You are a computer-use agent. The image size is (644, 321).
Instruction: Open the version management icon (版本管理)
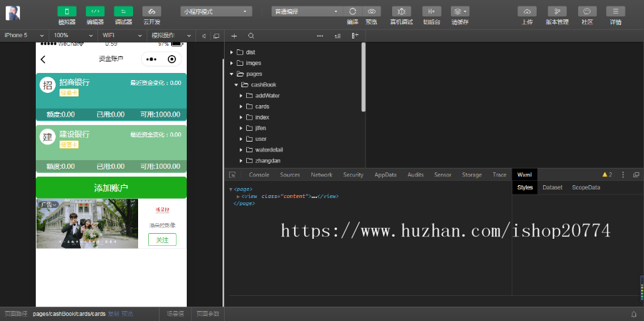557,11
